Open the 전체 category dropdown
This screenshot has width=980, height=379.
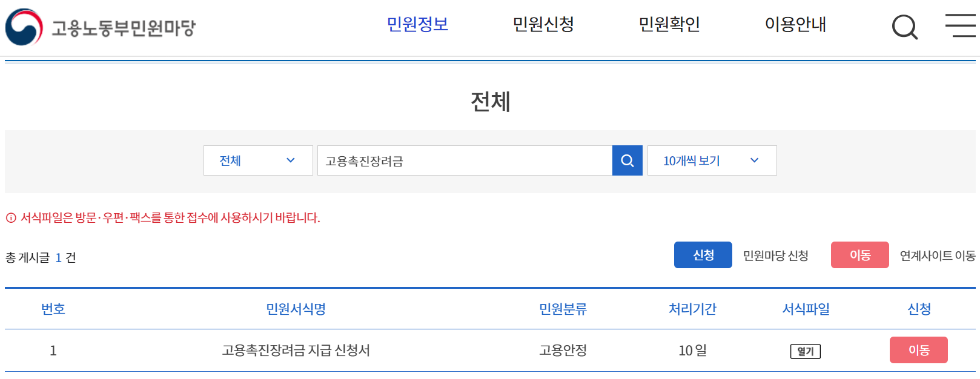point(257,160)
